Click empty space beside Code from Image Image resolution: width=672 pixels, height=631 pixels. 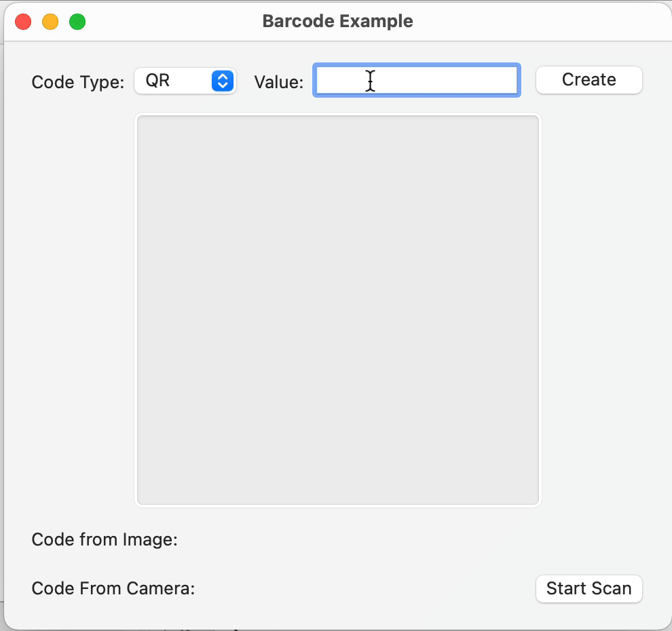(x=386, y=539)
